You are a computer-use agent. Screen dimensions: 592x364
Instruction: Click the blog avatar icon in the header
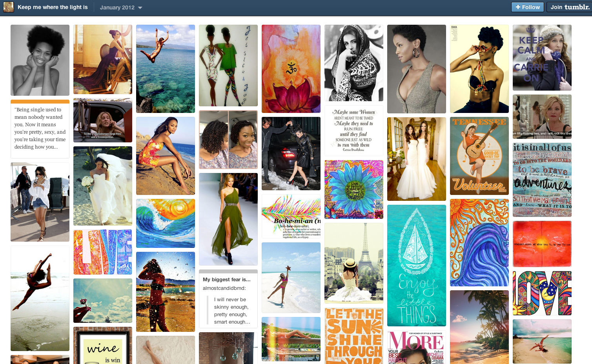coord(8,7)
